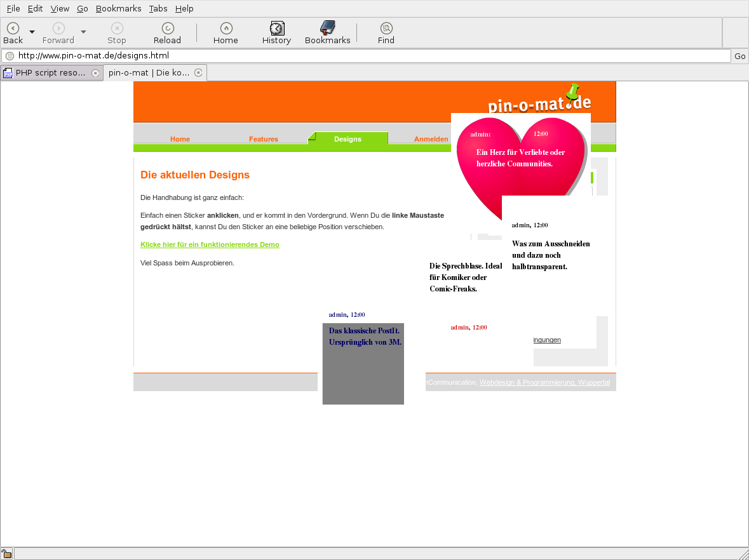The image size is (749, 560).
Task: Open the Bookmarks book icon
Action: point(327,28)
